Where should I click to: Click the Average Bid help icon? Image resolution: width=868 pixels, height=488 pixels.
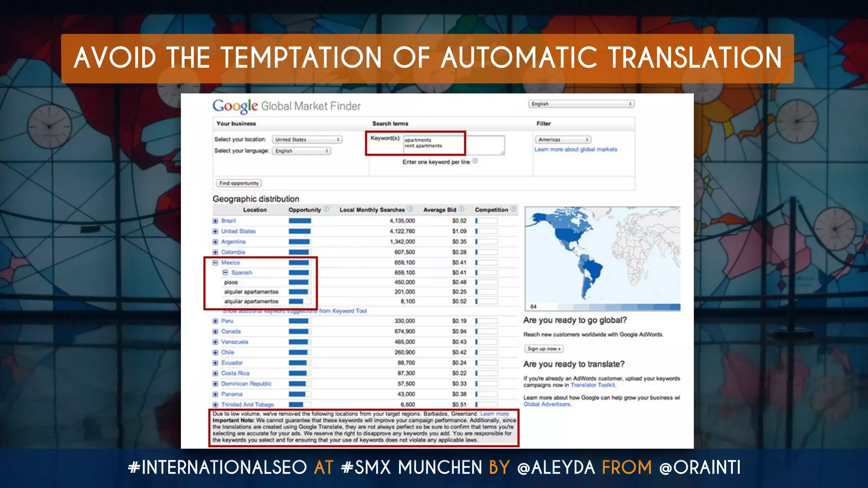point(462,209)
